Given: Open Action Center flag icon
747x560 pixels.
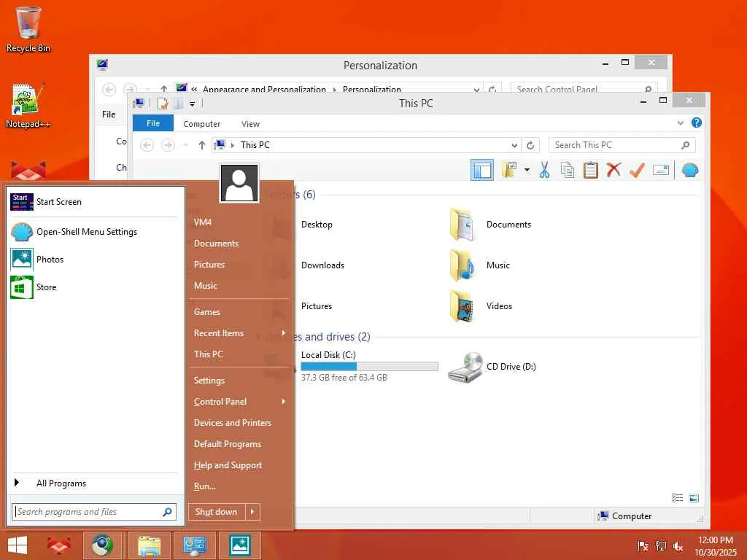Looking at the screenshot, I should coord(643,546).
